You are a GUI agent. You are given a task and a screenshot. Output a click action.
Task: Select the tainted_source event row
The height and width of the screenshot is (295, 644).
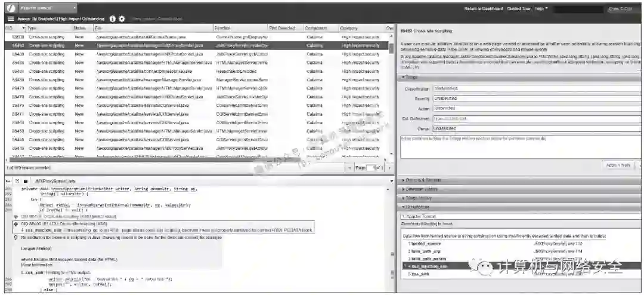(521, 244)
